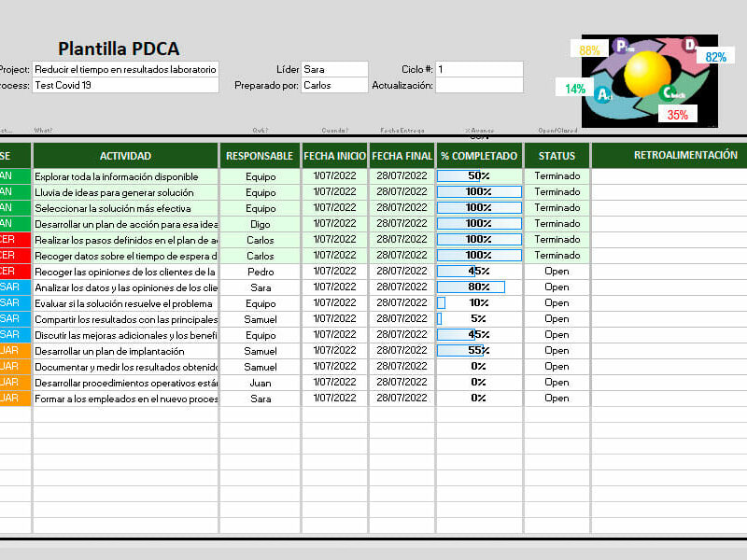
Task: Select cell 'Formar a los empleados en el nuevo proceso'
Action: (x=126, y=399)
